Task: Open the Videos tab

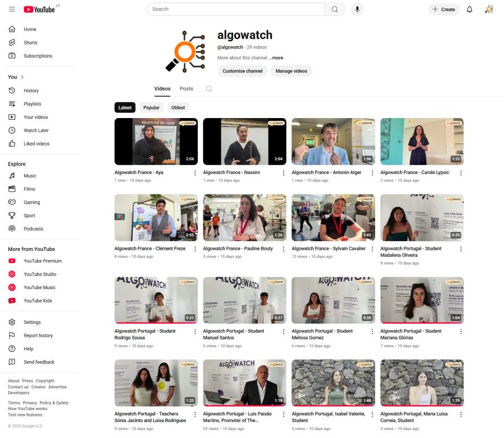Action: (x=162, y=89)
